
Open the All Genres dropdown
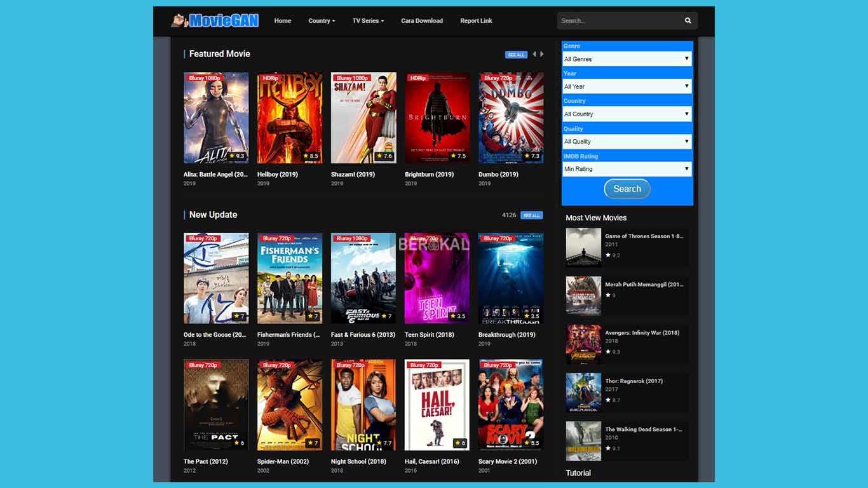tap(627, 59)
